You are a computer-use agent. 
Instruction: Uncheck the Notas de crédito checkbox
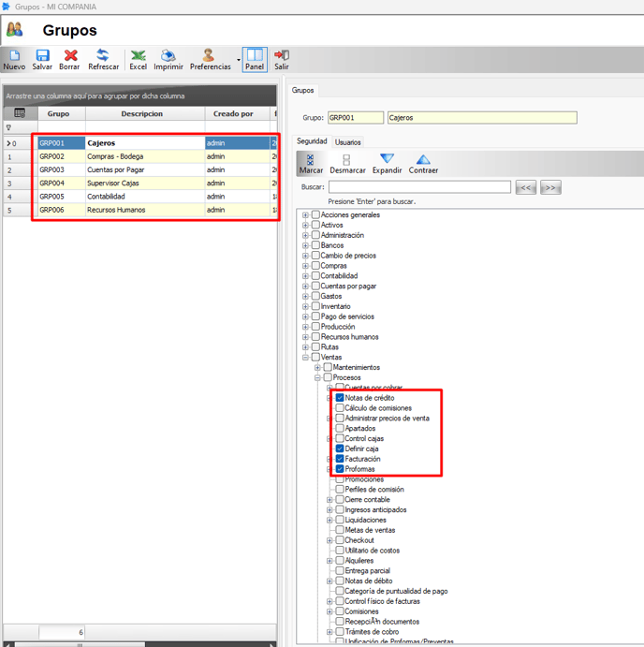[340, 398]
